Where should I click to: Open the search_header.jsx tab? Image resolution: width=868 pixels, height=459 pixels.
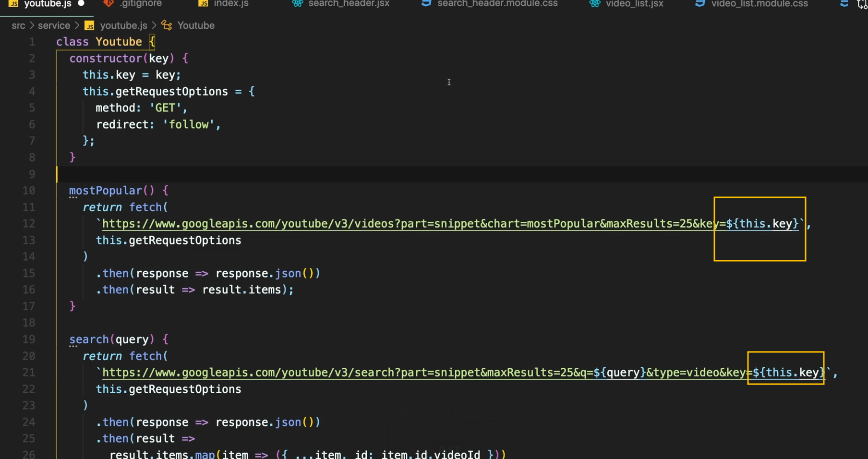[349, 4]
